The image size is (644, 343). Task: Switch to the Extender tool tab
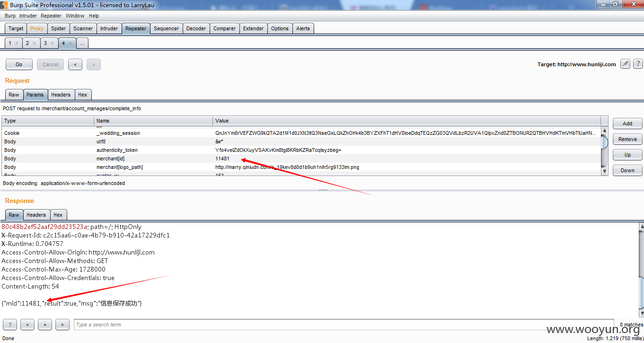253,28
